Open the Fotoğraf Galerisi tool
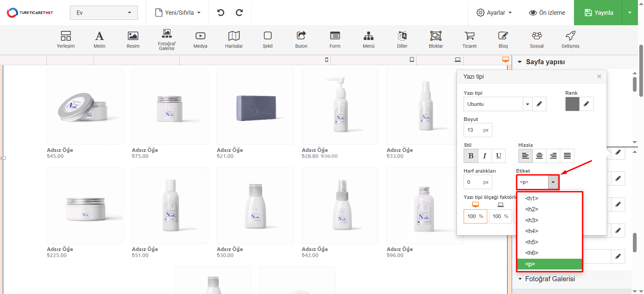Image resolution: width=644 pixels, height=294 pixels. 167,39
